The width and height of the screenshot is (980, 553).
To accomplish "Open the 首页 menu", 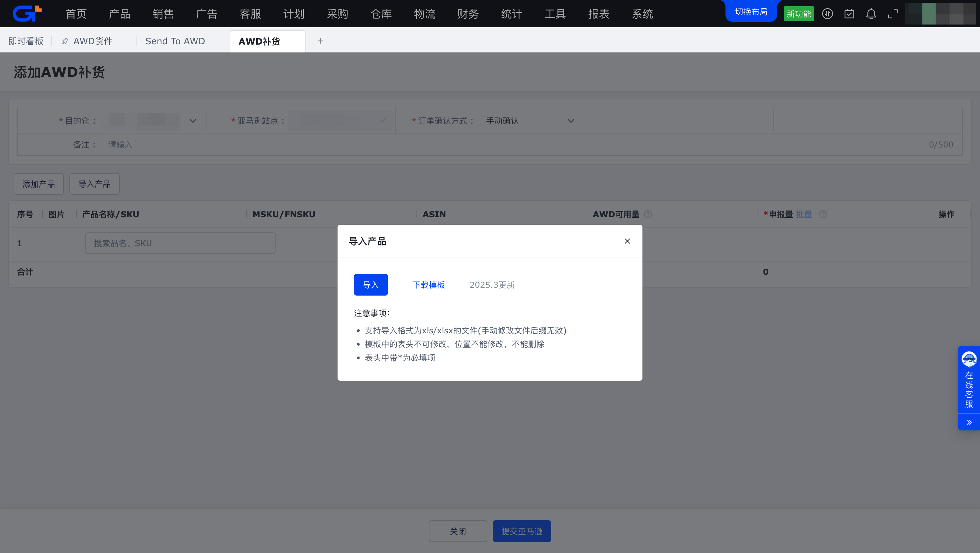I will click(x=76, y=14).
